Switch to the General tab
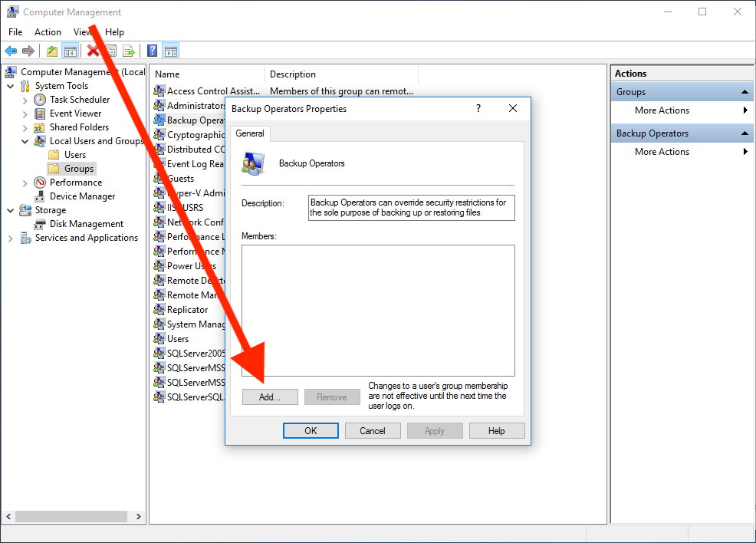 [x=250, y=133]
